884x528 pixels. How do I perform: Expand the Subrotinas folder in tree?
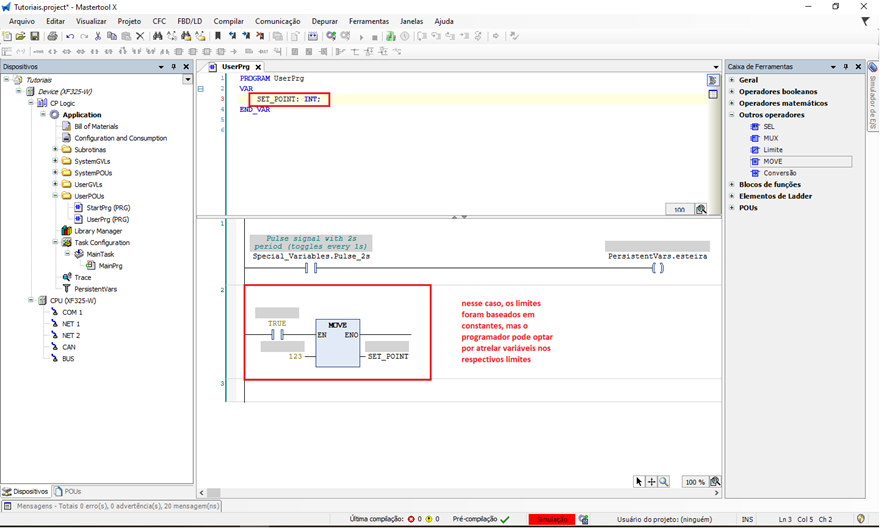point(55,150)
